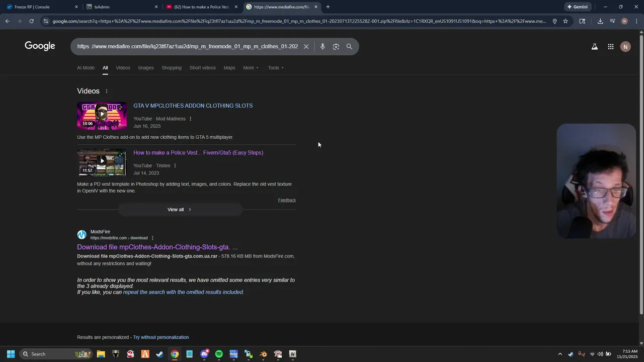
Task: Submit search with magnifier icon
Action: pyautogui.click(x=349, y=46)
